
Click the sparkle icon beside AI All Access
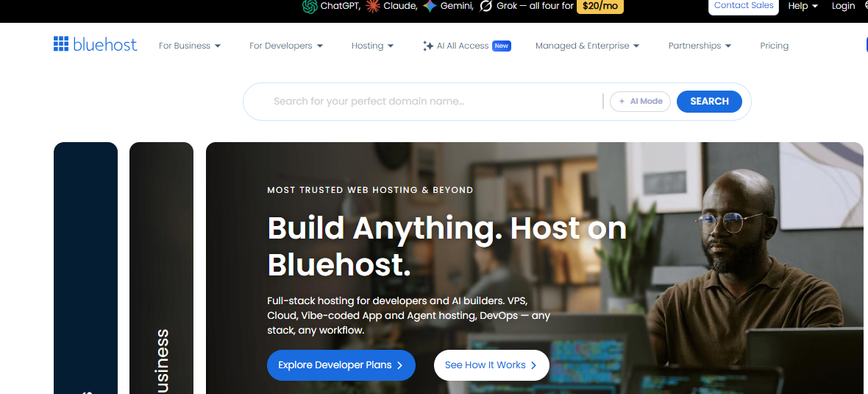click(x=428, y=46)
